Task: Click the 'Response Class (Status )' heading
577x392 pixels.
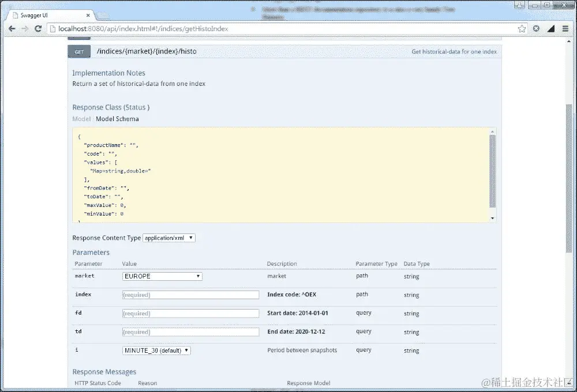Action: click(111, 107)
